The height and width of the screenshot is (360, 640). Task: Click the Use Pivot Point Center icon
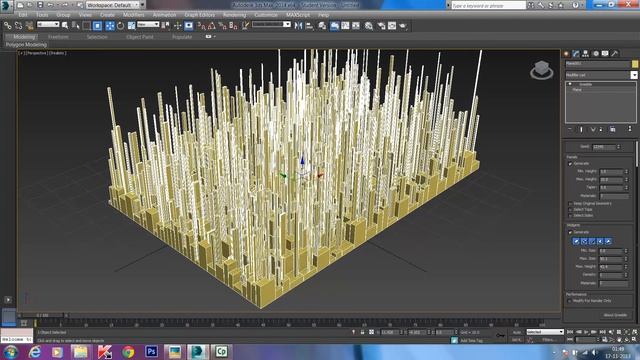coord(166,26)
